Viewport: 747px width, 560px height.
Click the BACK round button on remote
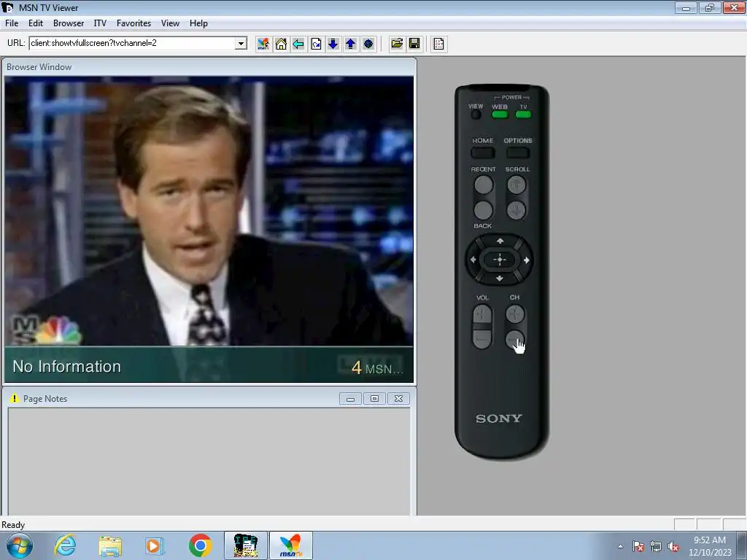tap(484, 210)
